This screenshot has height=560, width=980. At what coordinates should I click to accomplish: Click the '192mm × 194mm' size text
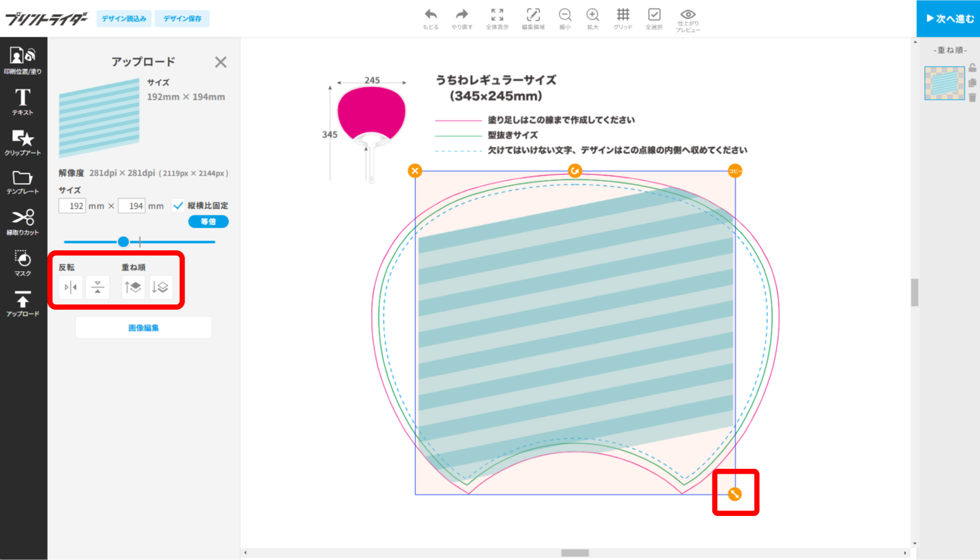186,97
